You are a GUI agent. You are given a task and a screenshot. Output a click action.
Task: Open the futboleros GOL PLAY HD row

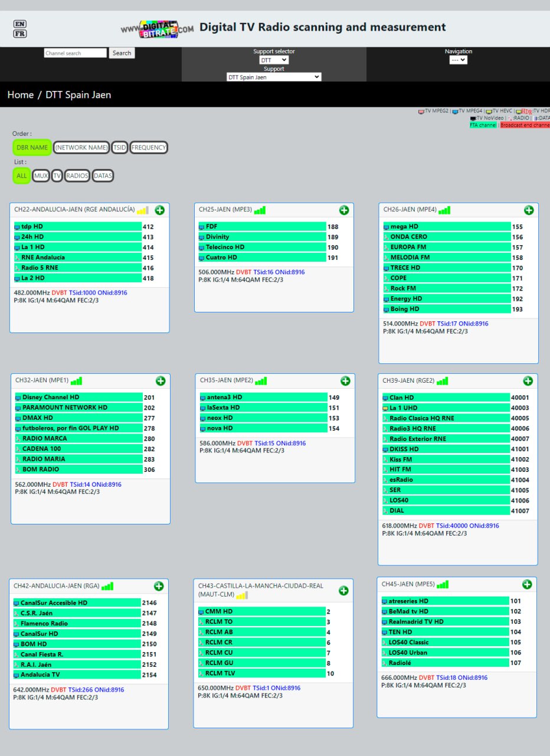78,428
